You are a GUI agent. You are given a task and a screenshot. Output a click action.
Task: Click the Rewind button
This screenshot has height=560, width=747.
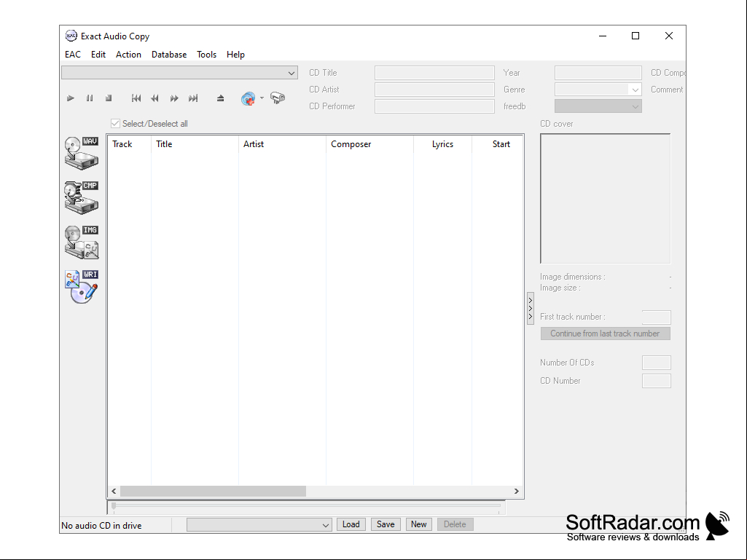(155, 98)
